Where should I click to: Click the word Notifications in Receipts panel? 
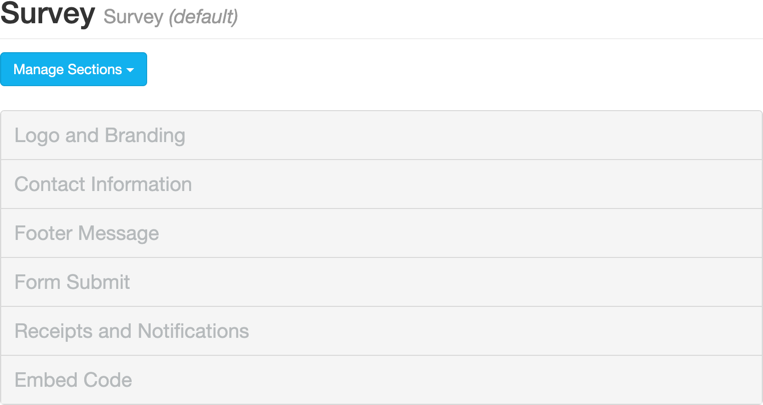pyautogui.click(x=193, y=331)
